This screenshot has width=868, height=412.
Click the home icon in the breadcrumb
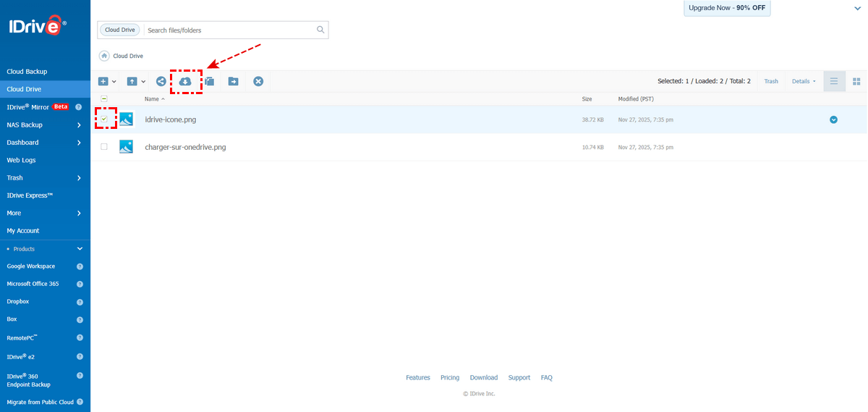(x=104, y=56)
